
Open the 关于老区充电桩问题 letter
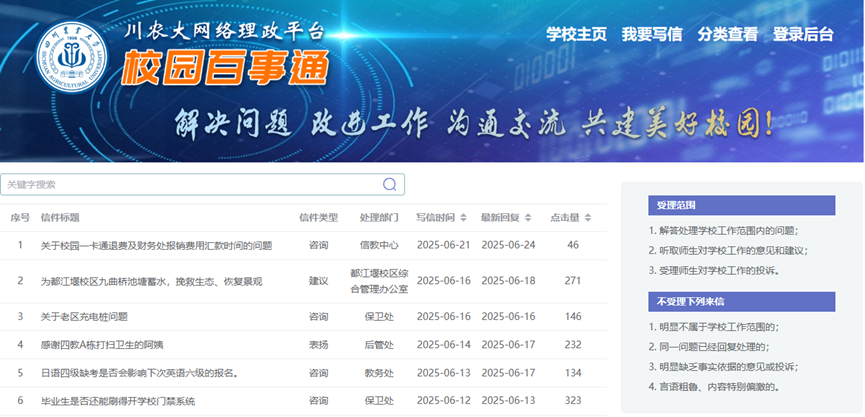(x=84, y=317)
